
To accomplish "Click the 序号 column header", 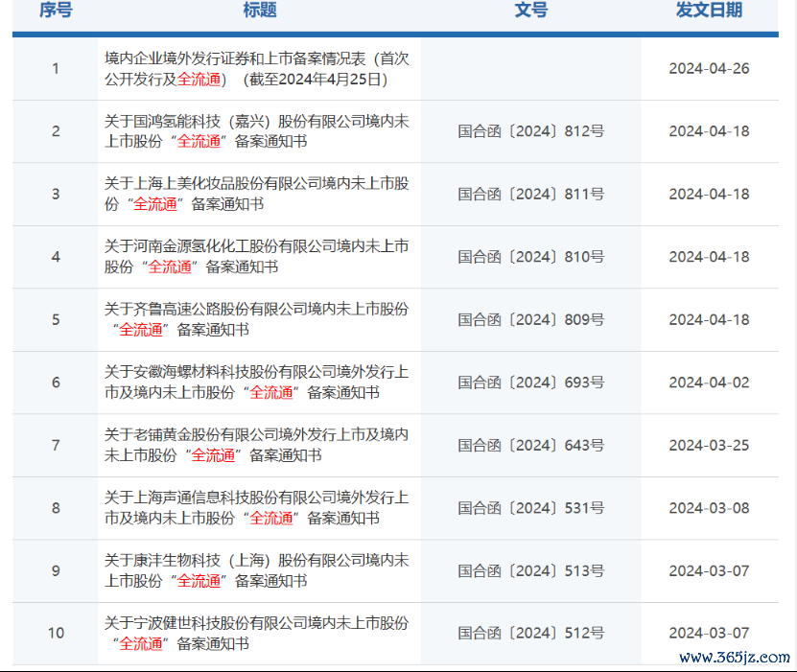I will click(56, 10).
